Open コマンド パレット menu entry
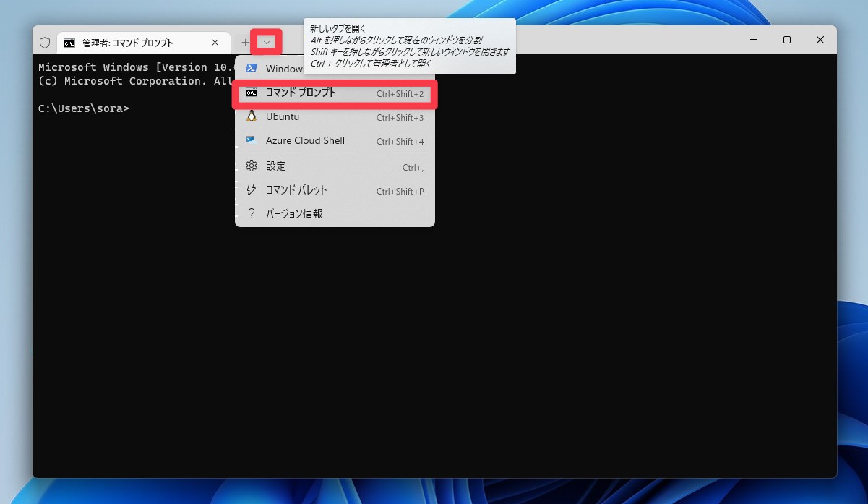Image resolution: width=868 pixels, height=504 pixels. click(x=335, y=190)
